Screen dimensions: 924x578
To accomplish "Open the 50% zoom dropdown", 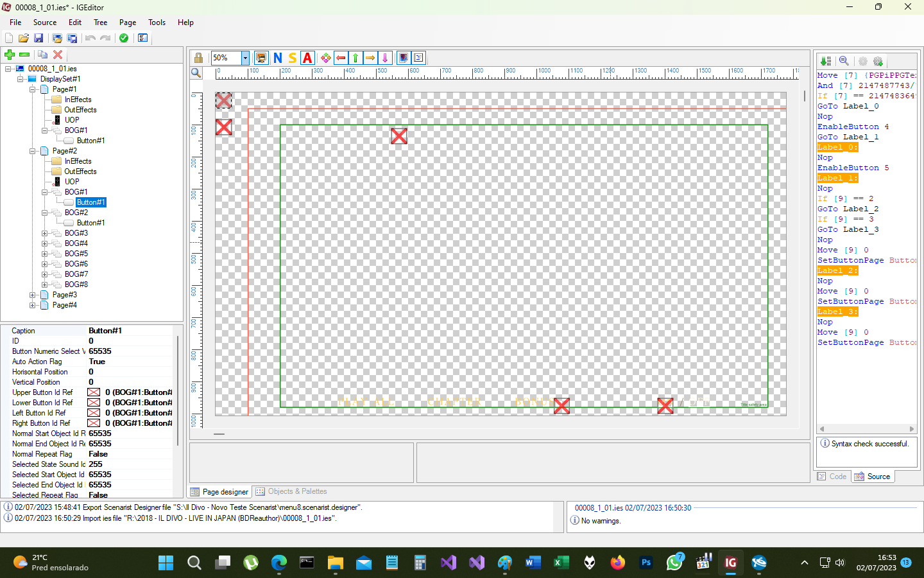I will pos(245,58).
